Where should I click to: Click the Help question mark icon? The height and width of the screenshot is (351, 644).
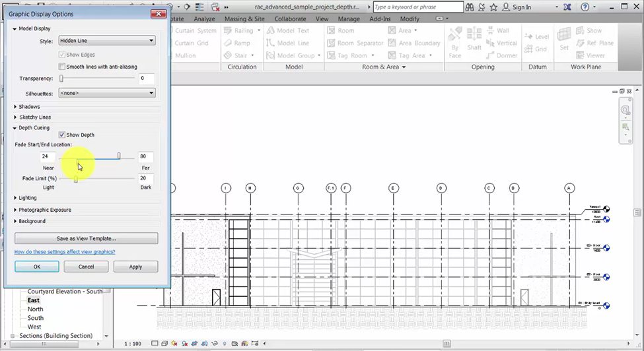coord(586,7)
